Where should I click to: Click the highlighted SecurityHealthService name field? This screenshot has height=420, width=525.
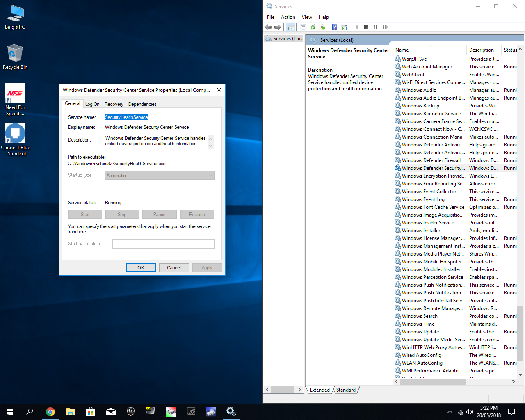click(126, 117)
